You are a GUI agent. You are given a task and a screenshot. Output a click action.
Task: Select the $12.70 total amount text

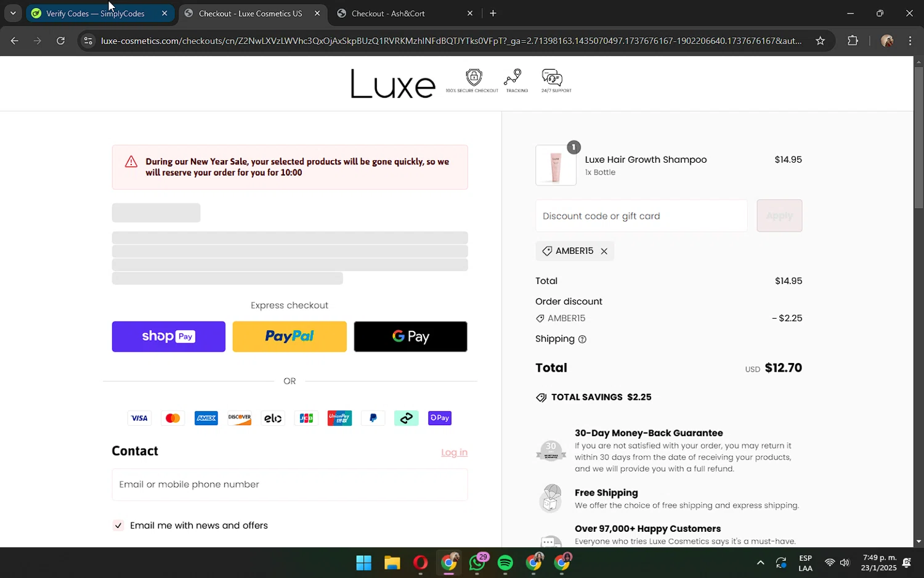783,368
